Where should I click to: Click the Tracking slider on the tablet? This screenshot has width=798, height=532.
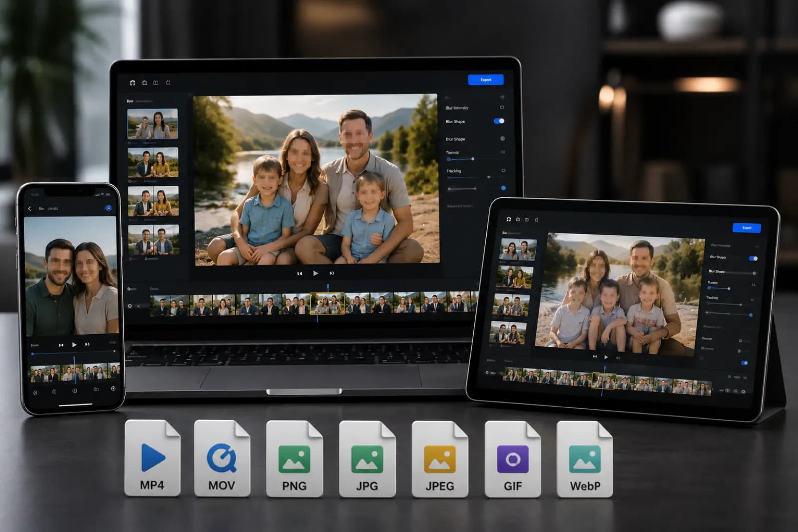point(724,304)
